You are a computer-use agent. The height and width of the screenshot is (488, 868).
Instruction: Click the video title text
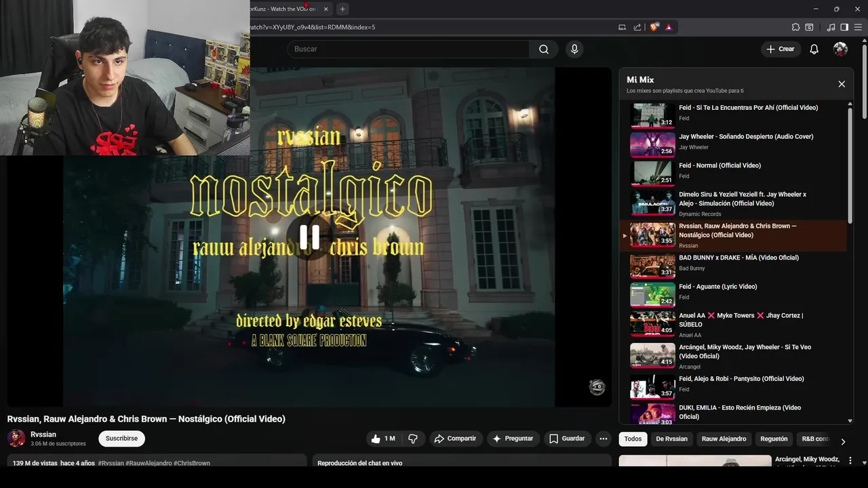[146, 419]
